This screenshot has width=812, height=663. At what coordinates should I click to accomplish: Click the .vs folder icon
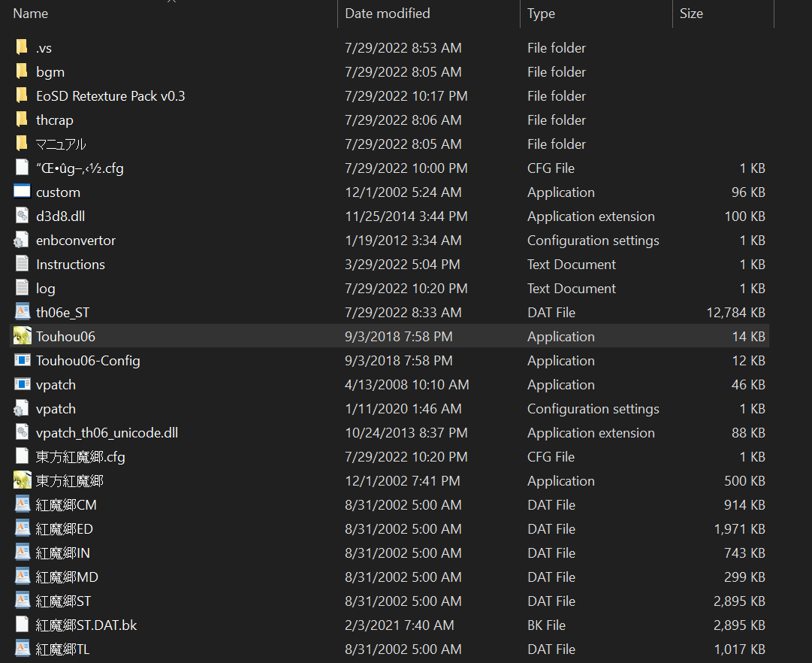tap(22, 47)
